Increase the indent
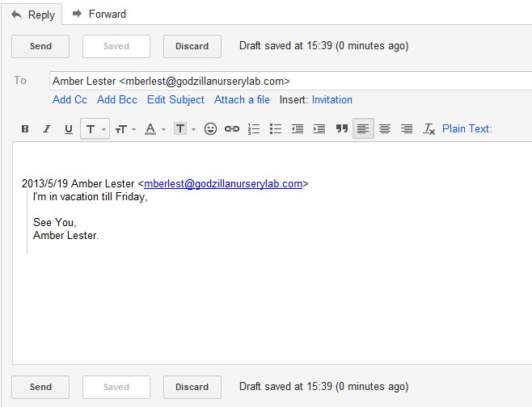The height and width of the screenshot is (407, 532). 319,128
